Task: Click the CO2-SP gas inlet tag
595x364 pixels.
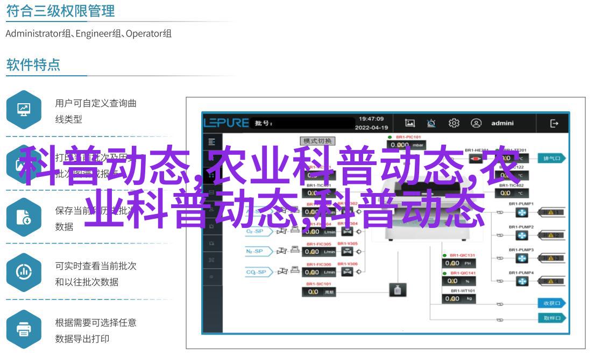Action: pos(259,272)
